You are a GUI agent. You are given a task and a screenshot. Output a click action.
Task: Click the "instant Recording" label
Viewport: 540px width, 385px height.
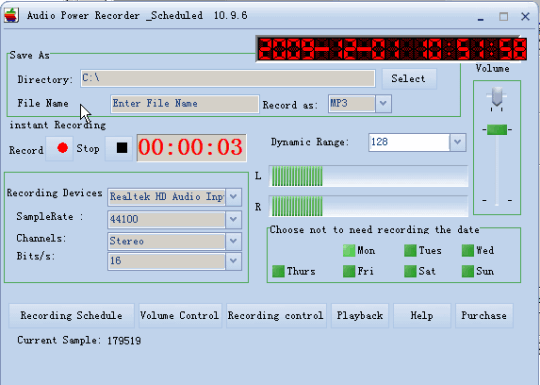pyautogui.click(x=58, y=125)
